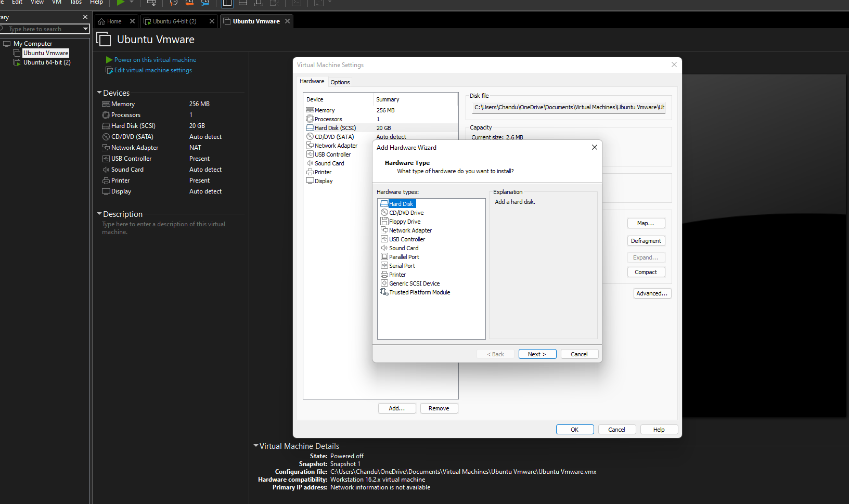
Task: Collapse the Description section
Action: tap(99, 214)
